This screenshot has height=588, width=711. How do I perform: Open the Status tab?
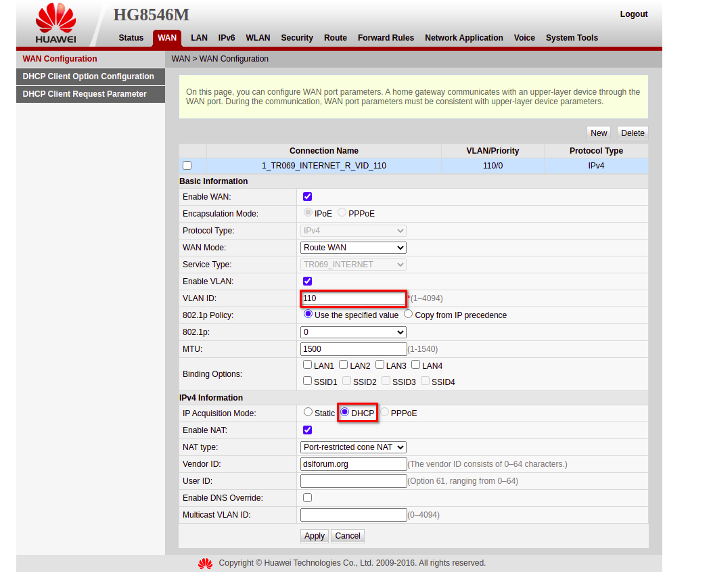(x=131, y=38)
